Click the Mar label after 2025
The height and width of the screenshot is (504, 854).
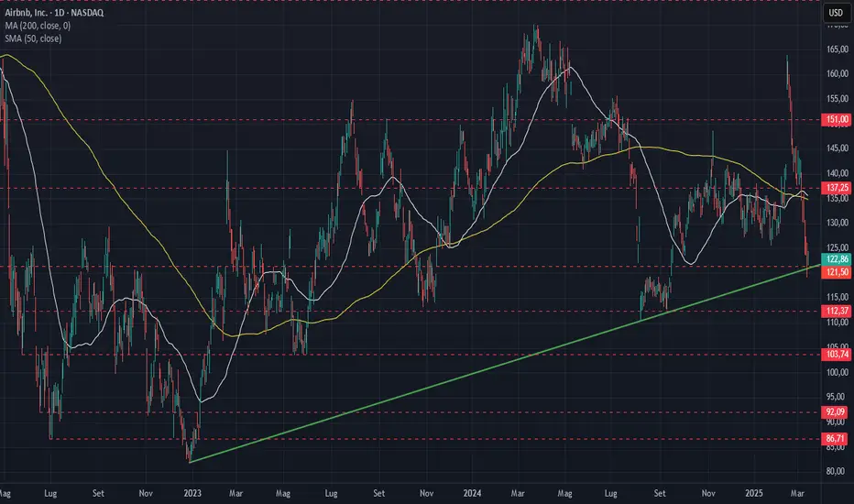[x=797, y=493]
